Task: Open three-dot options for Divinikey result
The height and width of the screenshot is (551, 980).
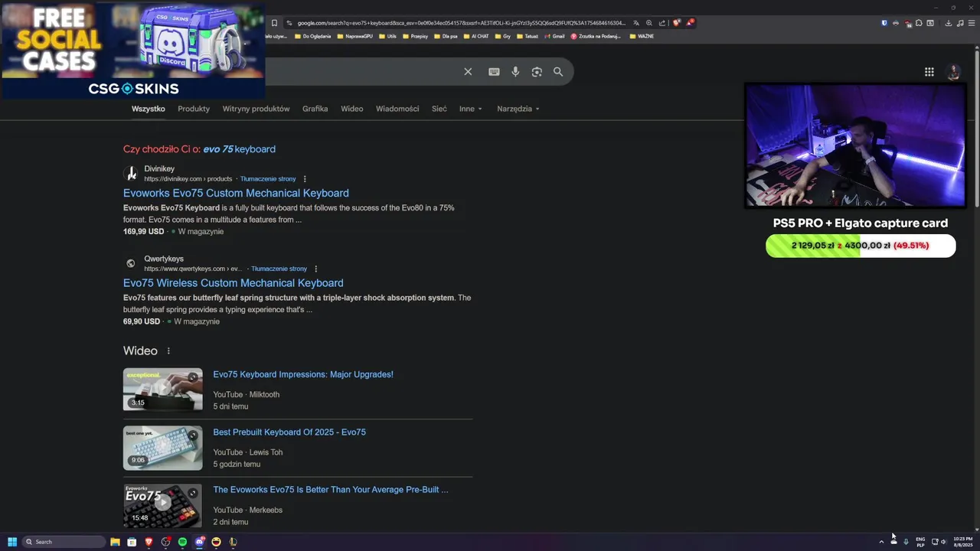Action: pyautogui.click(x=305, y=179)
